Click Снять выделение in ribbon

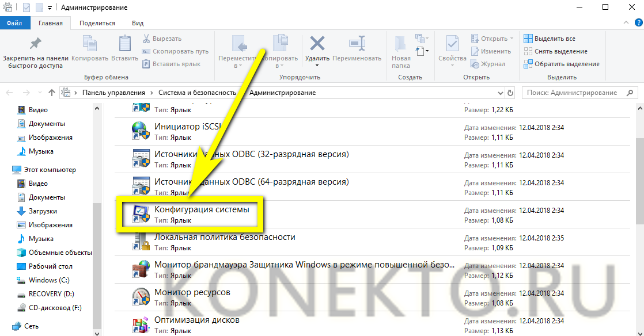(x=555, y=51)
